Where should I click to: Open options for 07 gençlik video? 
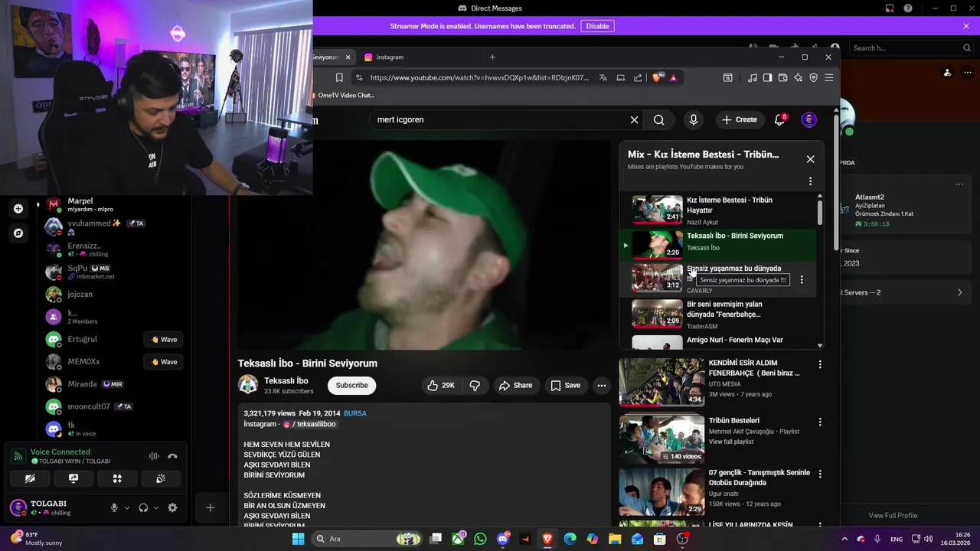click(x=820, y=474)
